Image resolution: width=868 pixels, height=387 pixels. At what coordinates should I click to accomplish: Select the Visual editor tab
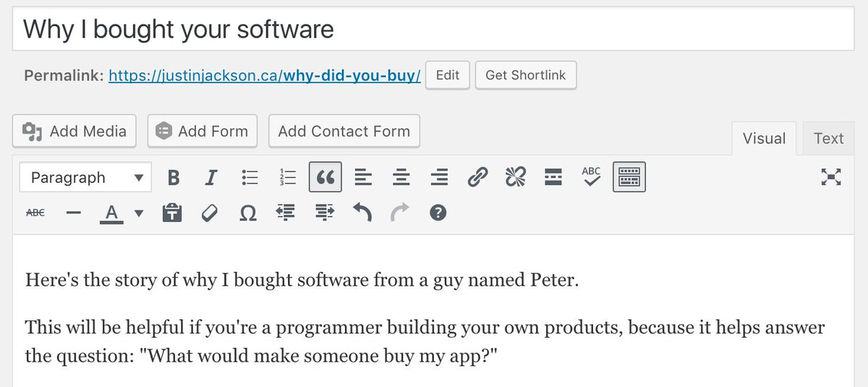764,138
